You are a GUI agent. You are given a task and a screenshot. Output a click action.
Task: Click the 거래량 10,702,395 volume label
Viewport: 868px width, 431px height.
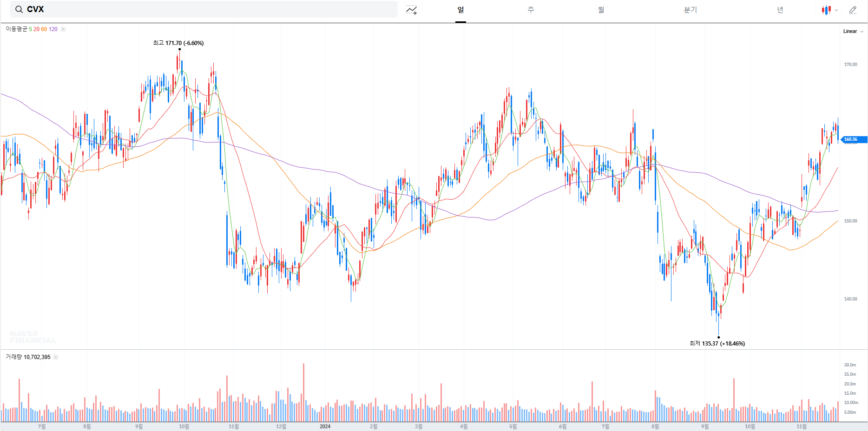click(x=28, y=357)
